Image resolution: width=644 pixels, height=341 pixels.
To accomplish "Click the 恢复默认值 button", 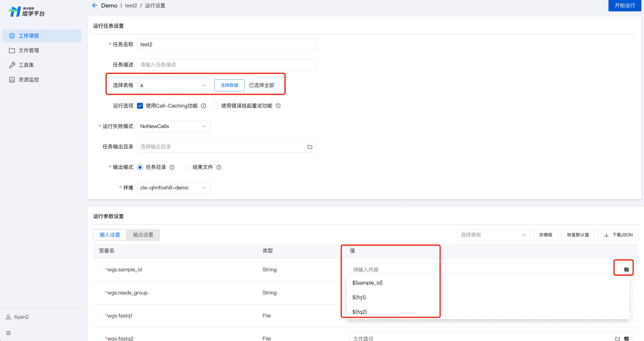I will tap(578, 235).
